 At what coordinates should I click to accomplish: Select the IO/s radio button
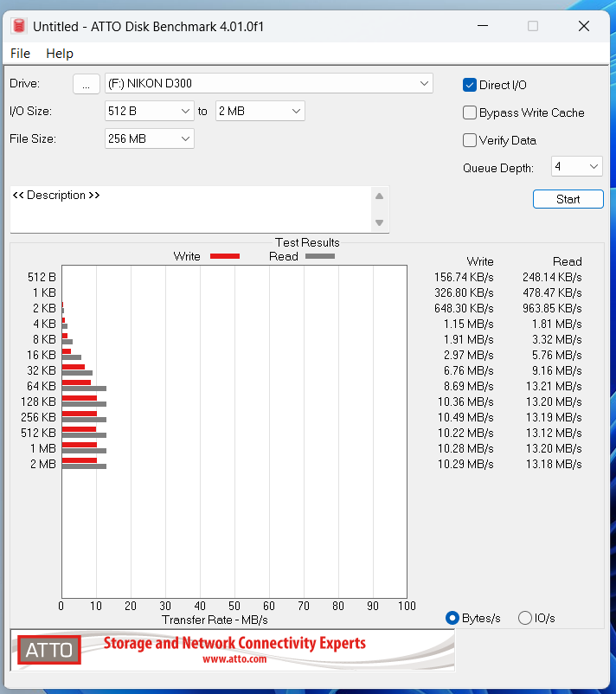[x=525, y=618]
